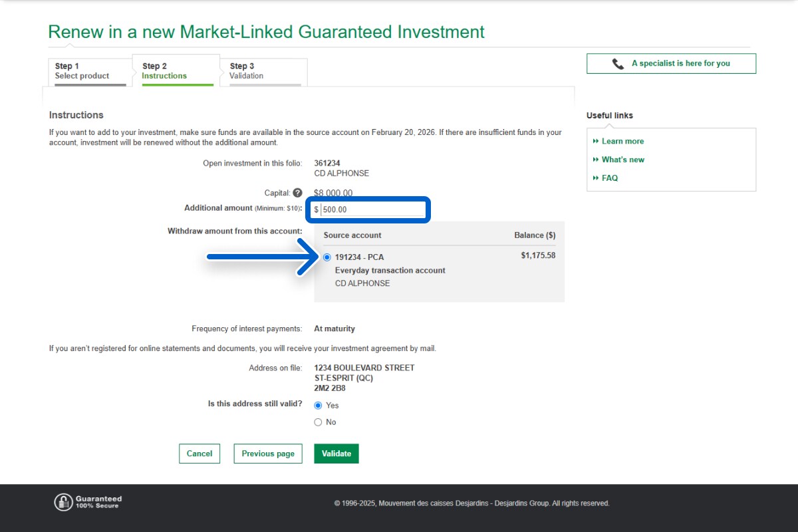
Task: Switch to Step 2 Instructions tab
Action: point(176,71)
